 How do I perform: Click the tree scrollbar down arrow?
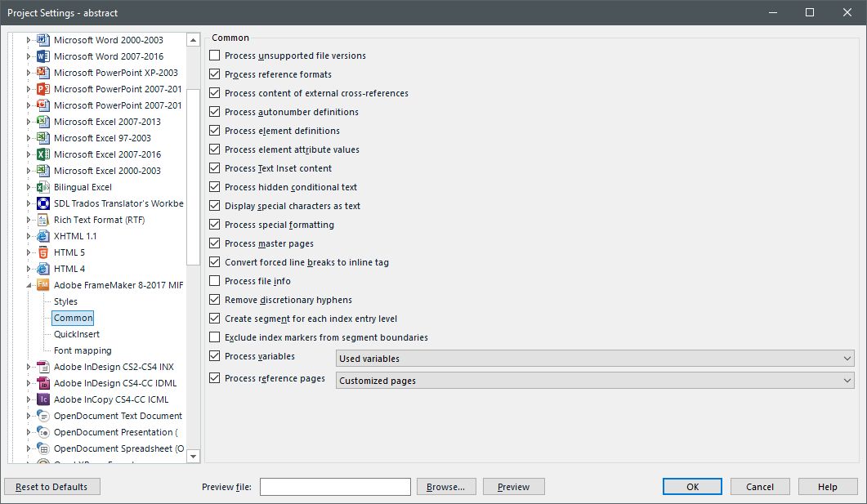[193, 457]
